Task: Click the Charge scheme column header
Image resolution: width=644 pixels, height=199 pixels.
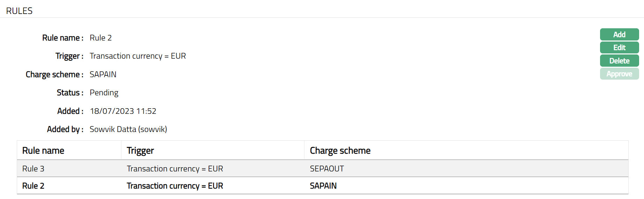Action: [340, 150]
